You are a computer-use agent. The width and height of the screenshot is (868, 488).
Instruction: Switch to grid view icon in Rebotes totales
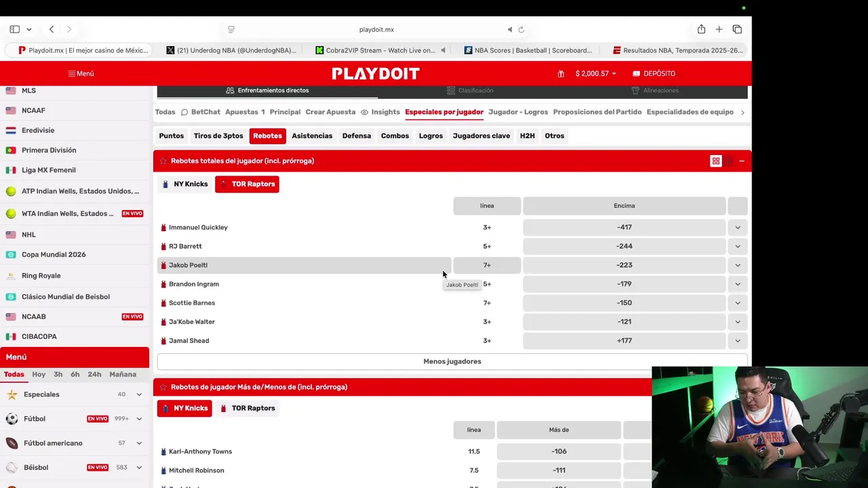(x=715, y=161)
